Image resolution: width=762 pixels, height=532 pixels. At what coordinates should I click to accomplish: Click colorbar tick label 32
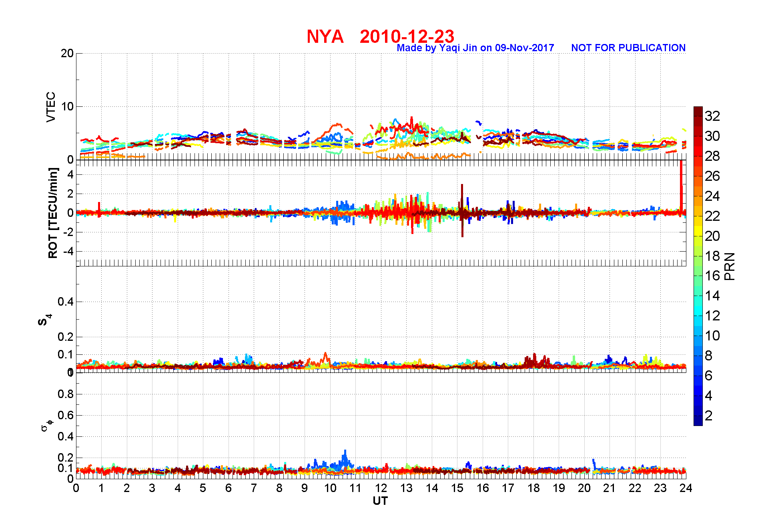[712, 116]
